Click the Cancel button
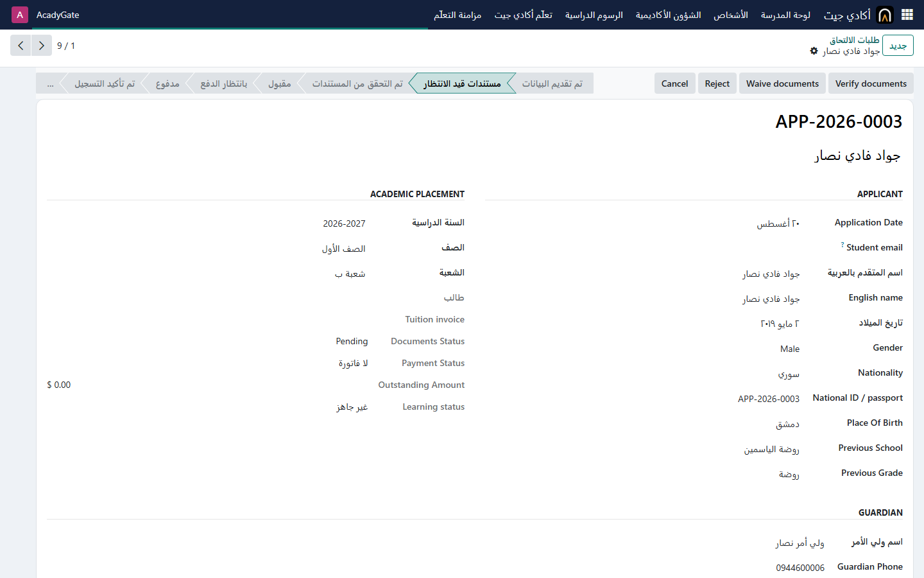The width and height of the screenshot is (924, 578). [x=674, y=83]
